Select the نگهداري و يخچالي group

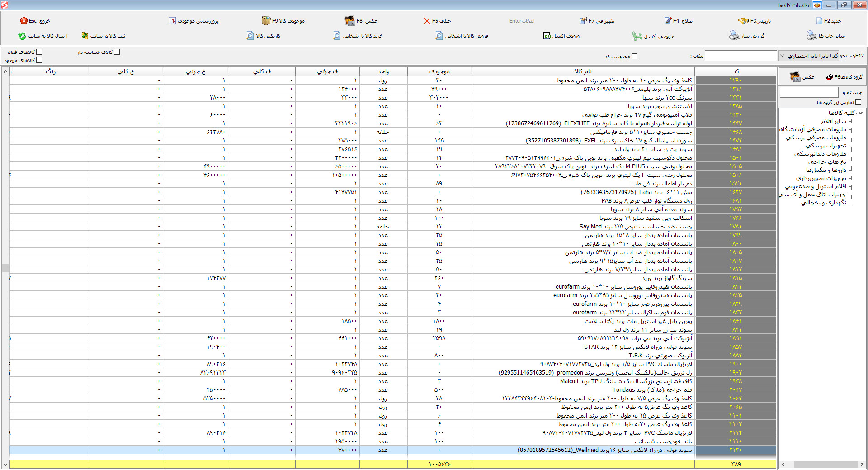pyautogui.click(x=824, y=203)
